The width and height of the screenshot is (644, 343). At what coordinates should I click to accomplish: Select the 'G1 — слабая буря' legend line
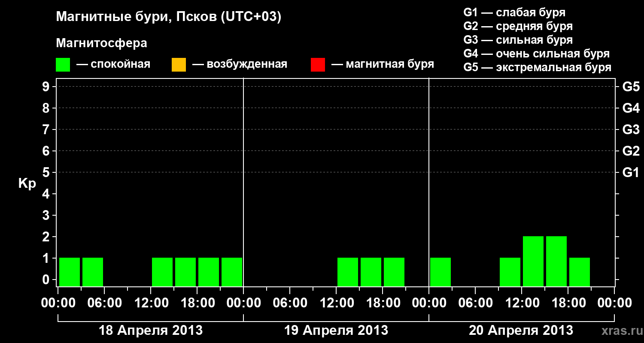point(514,12)
